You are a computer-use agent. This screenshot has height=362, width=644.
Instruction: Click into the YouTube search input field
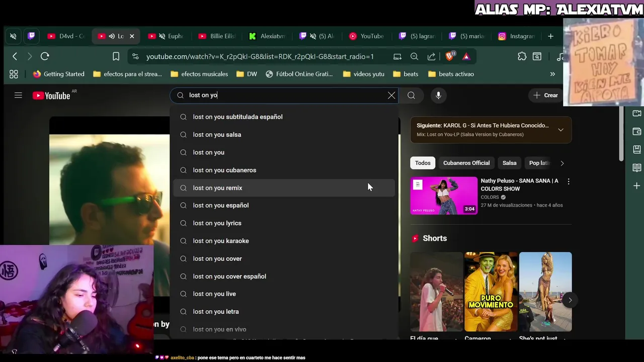[284, 95]
